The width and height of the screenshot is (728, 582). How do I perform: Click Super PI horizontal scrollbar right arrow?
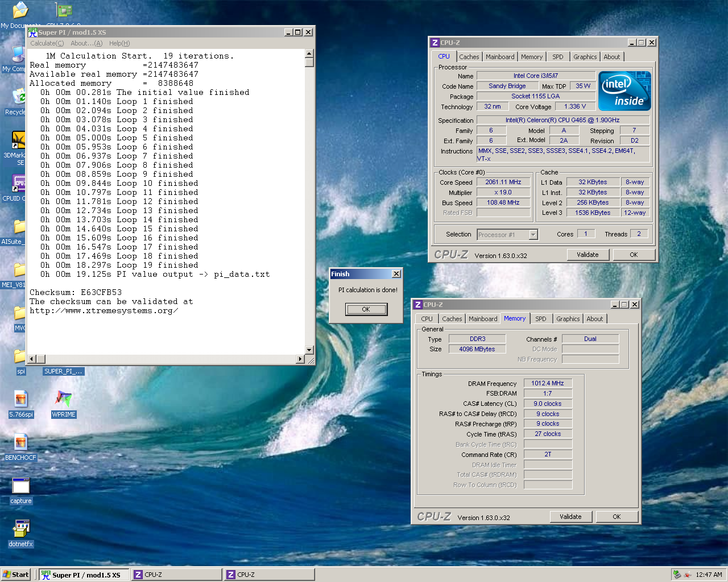pos(300,359)
